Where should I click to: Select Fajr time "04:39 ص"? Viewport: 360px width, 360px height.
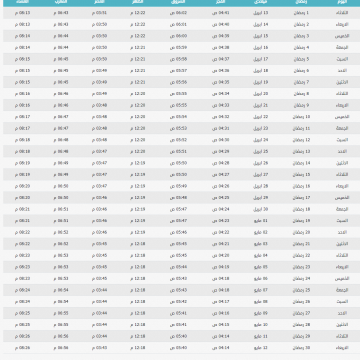click(x=220, y=36)
